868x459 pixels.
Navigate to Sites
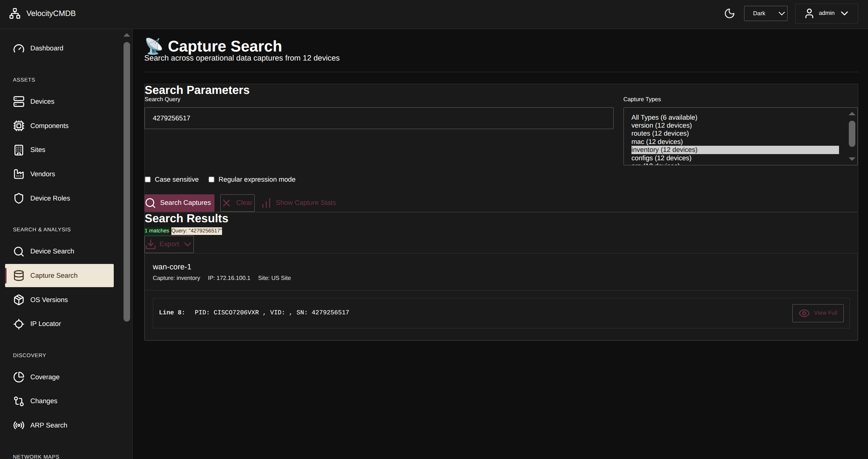(x=59, y=150)
